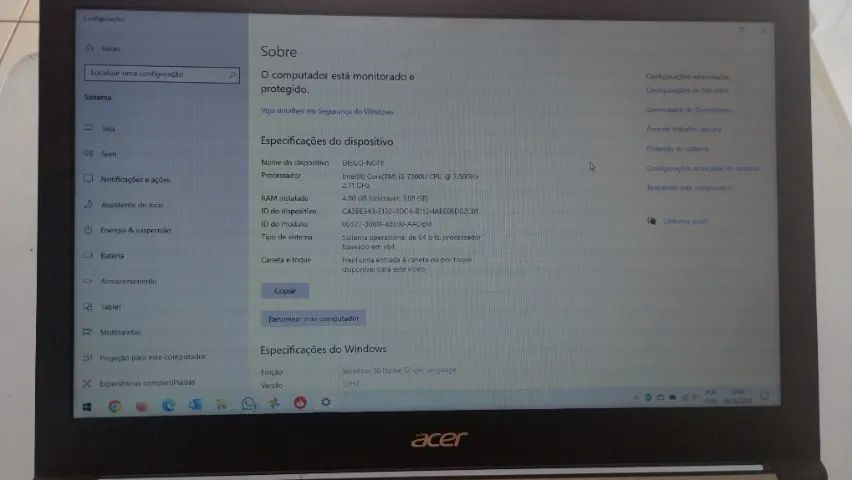Viewport: 852px width, 480px height.
Task: Open Configurações avançadas do sistema link
Action: click(x=702, y=169)
